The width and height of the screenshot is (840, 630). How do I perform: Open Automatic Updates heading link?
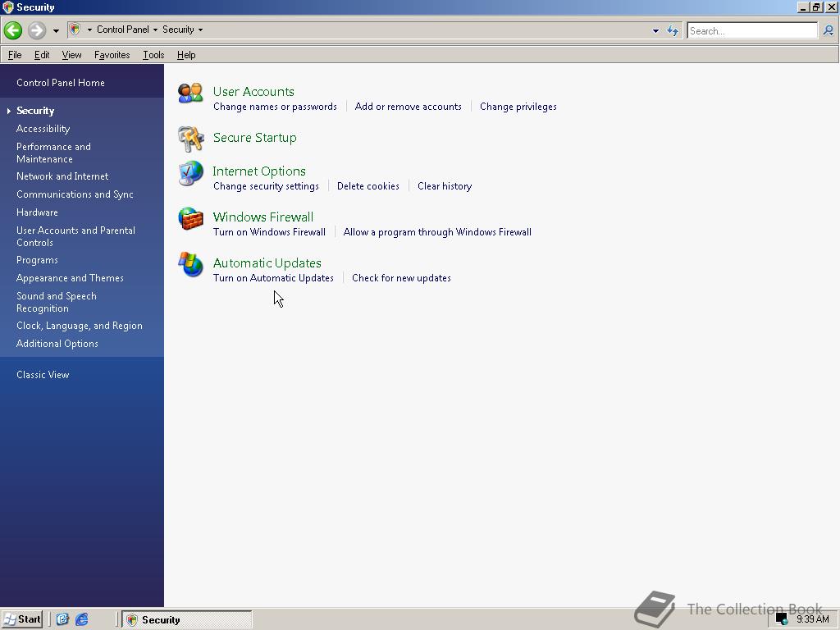(x=267, y=263)
